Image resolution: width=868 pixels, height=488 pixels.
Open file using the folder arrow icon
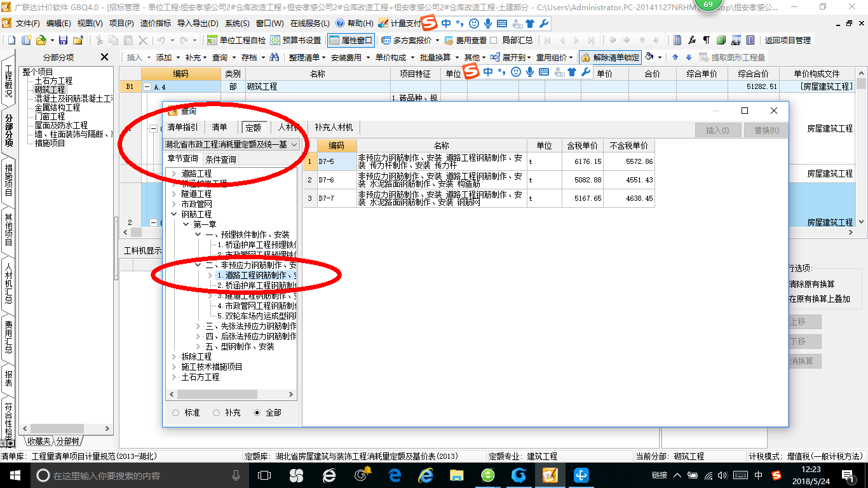point(42,40)
